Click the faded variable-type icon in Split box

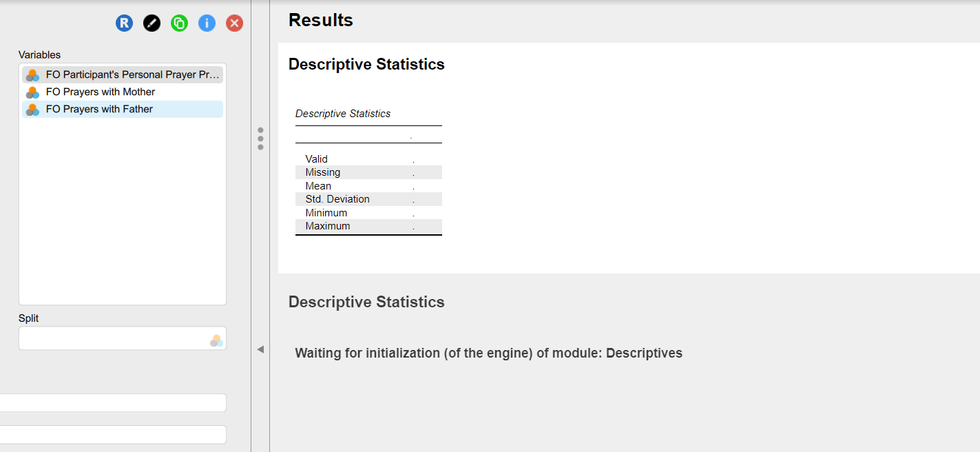[216, 340]
